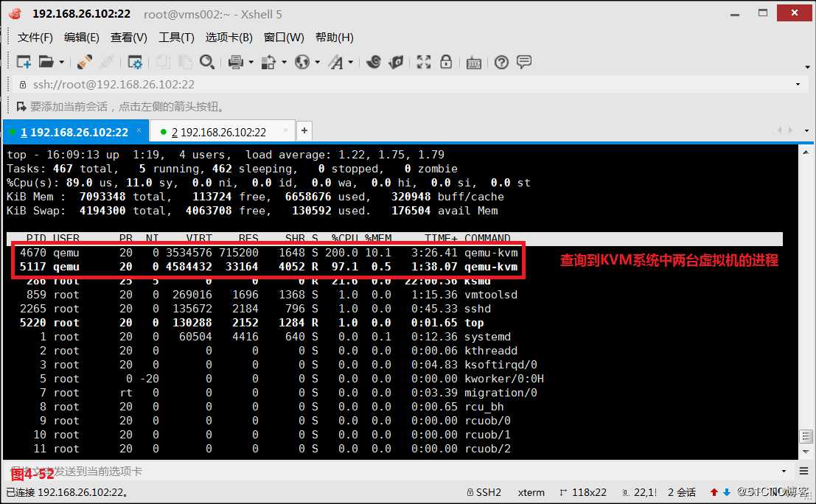816x504 pixels.
Task: Click the compose bar text input field
Action: click(393, 472)
